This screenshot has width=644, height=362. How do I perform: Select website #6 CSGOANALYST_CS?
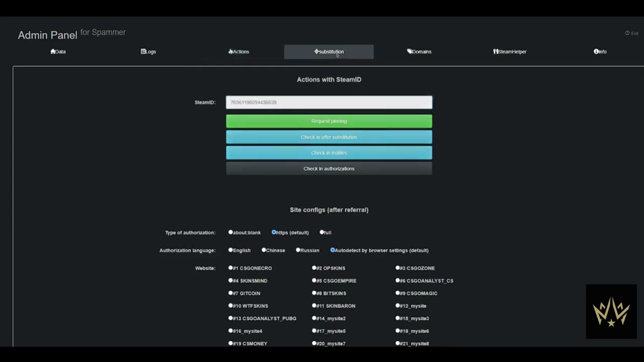pos(397,281)
